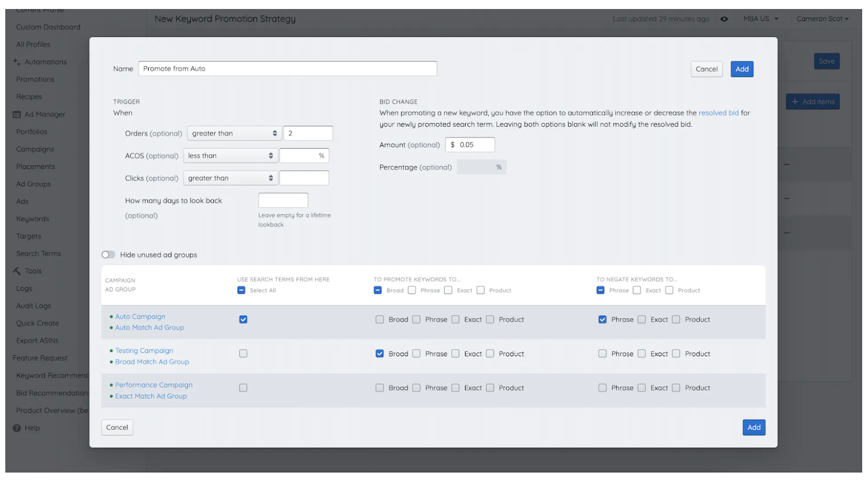Open Feature Request in sidebar

point(40,358)
